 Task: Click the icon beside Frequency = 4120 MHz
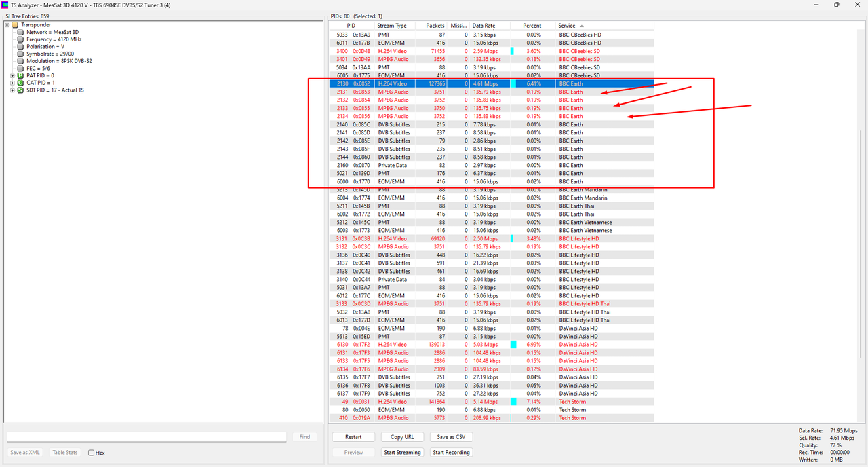coord(21,39)
